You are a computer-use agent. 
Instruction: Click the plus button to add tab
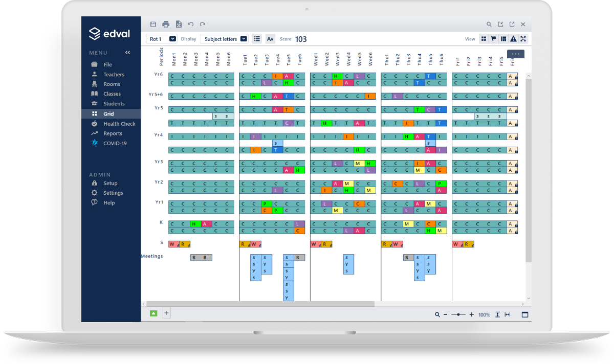166,313
